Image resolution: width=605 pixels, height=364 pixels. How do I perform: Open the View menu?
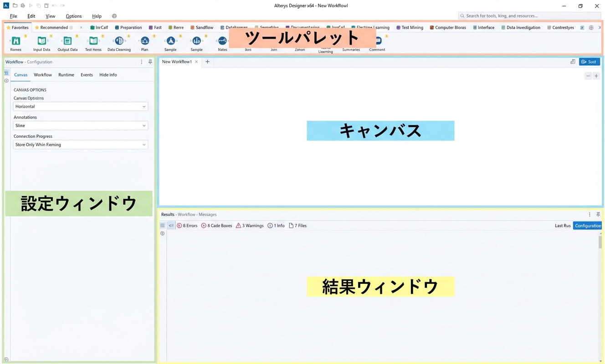tap(51, 16)
